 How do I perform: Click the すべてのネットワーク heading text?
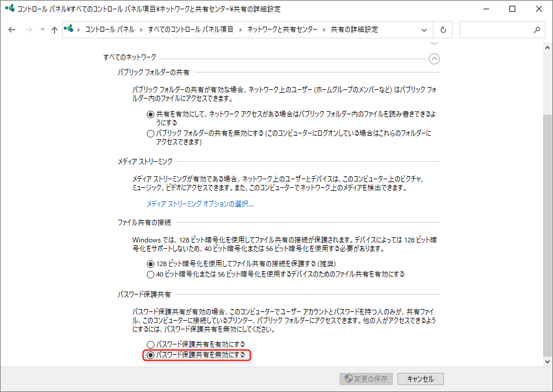click(x=130, y=57)
